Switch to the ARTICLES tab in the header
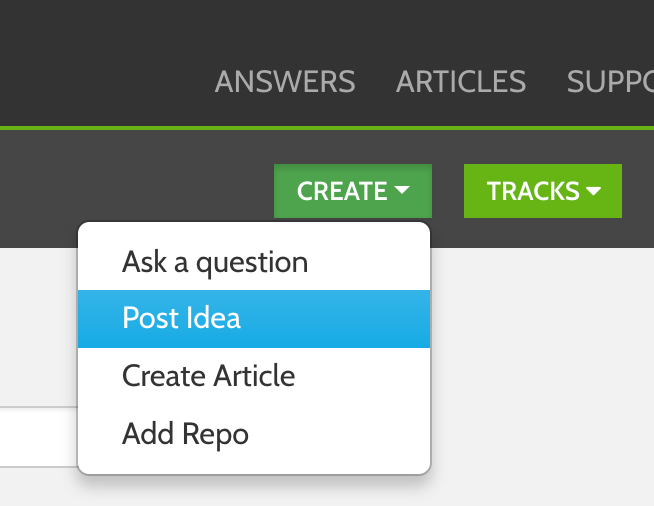The width and height of the screenshot is (654, 506). pyautogui.click(x=461, y=81)
